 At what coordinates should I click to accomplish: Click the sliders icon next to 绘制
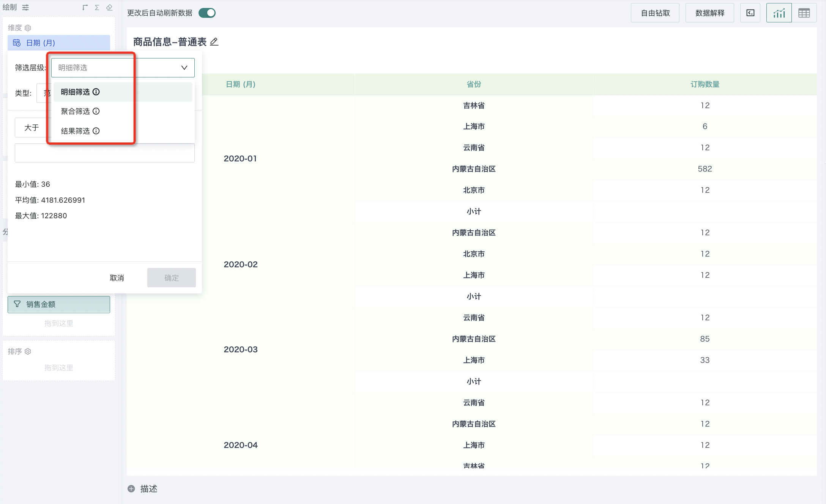point(25,8)
